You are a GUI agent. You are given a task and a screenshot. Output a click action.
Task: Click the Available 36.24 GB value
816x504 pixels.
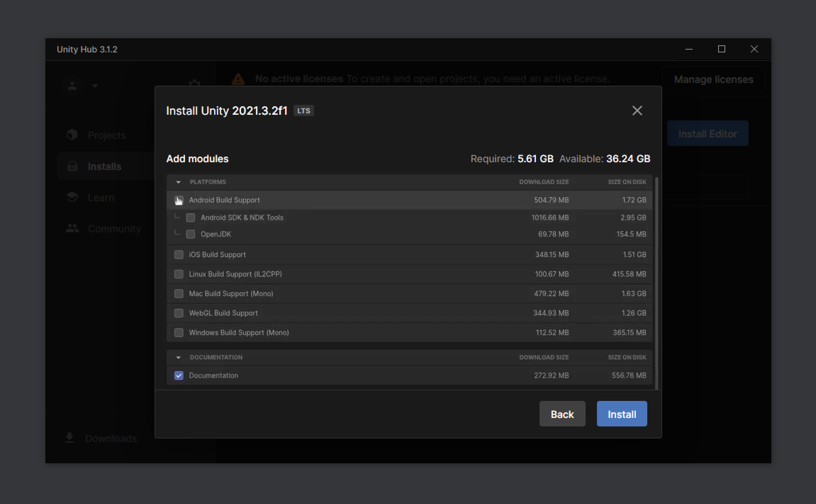point(628,159)
